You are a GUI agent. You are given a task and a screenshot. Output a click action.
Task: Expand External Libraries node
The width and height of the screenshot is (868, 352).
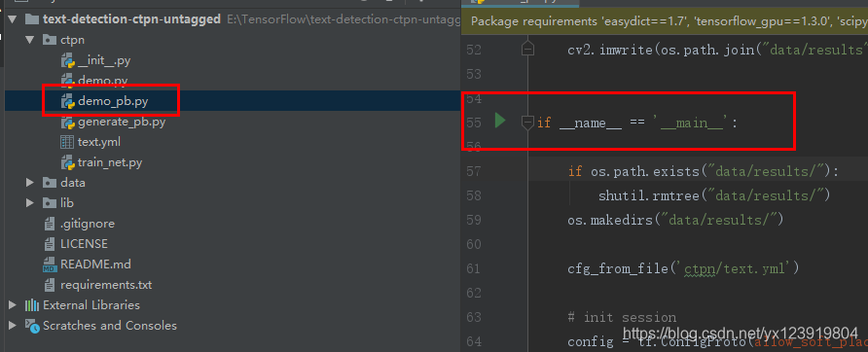[x=13, y=305]
